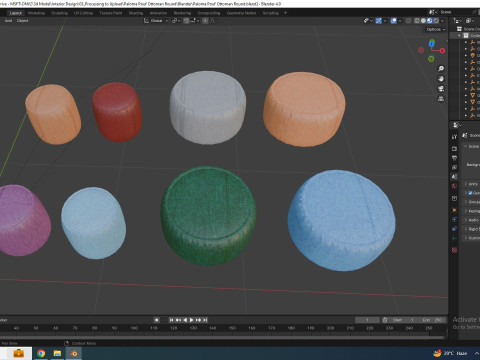Switch to rendered viewport shading
The height and width of the screenshot is (360, 480).
coord(436,21)
